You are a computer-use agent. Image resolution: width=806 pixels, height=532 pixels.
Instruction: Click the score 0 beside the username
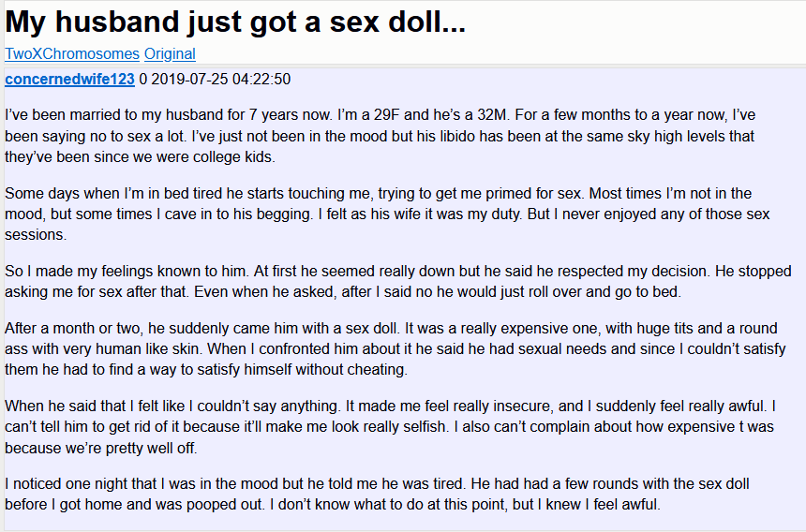click(142, 79)
